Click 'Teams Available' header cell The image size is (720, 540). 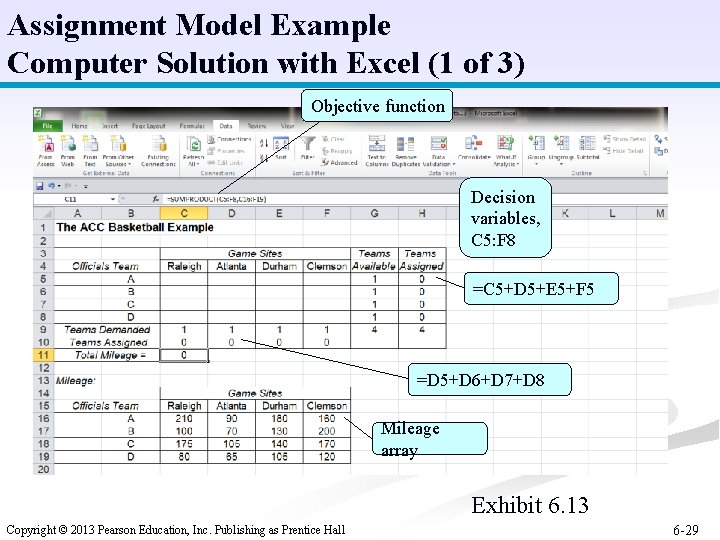click(x=374, y=259)
